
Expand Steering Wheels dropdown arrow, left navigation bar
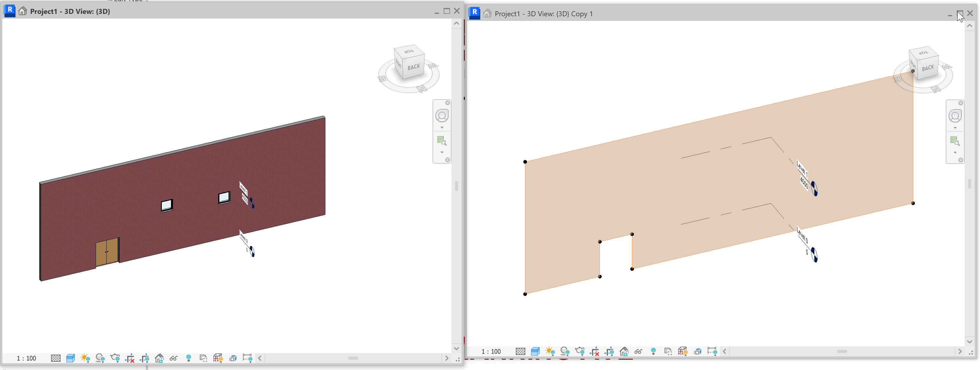(x=442, y=127)
